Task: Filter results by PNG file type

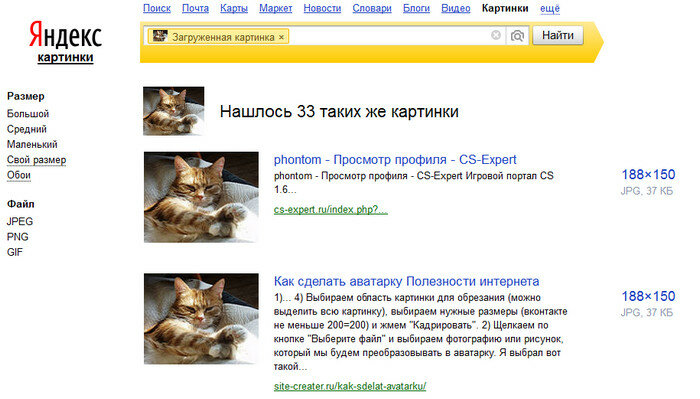Action: (17, 237)
